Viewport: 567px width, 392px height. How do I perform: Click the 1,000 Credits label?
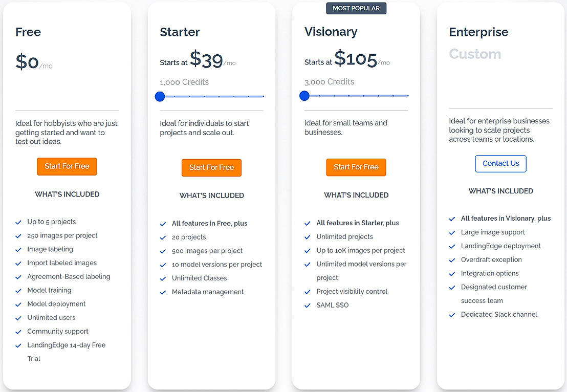(184, 82)
